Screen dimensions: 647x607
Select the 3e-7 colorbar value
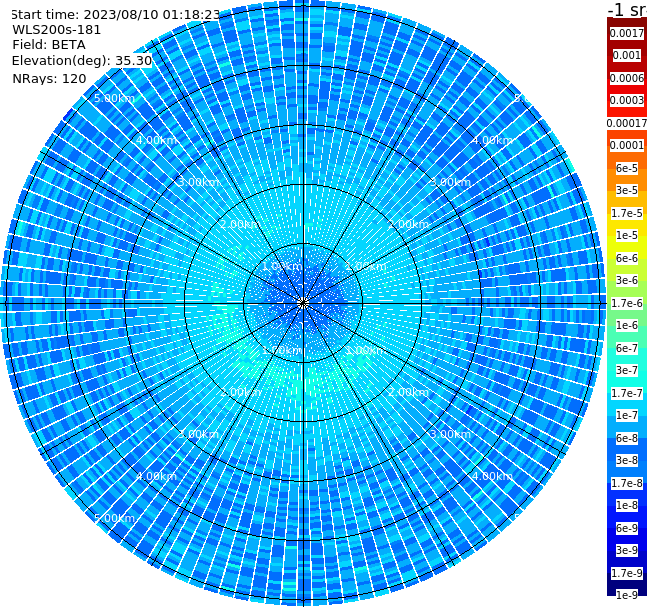click(627, 370)
